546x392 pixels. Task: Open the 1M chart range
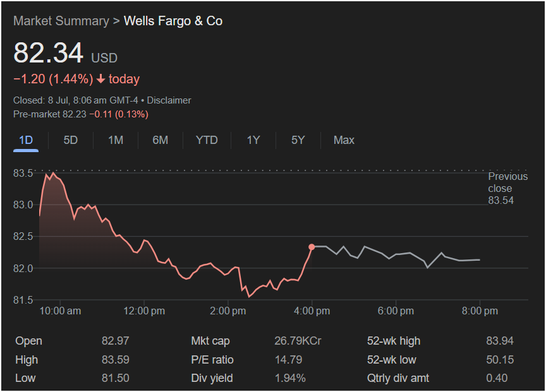(115, 140)
